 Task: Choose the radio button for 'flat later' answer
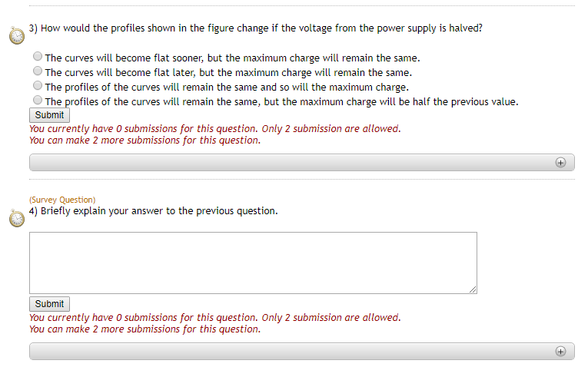pos(38,71)
